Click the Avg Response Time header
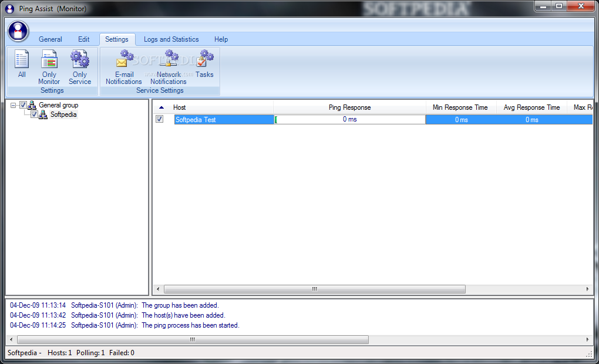This screenshot has width=599, height=364. pyautogui.click(x=531, y=107)
